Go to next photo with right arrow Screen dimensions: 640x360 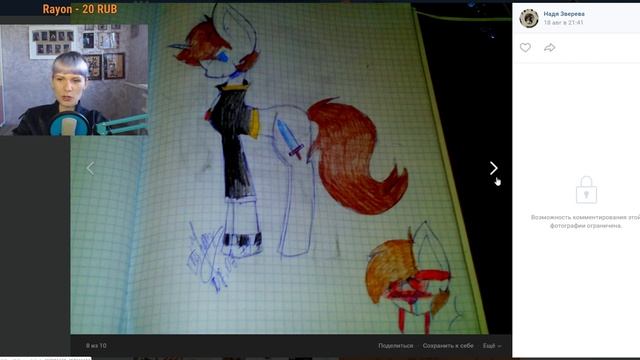pyautogui.click(x=493, y=168)
